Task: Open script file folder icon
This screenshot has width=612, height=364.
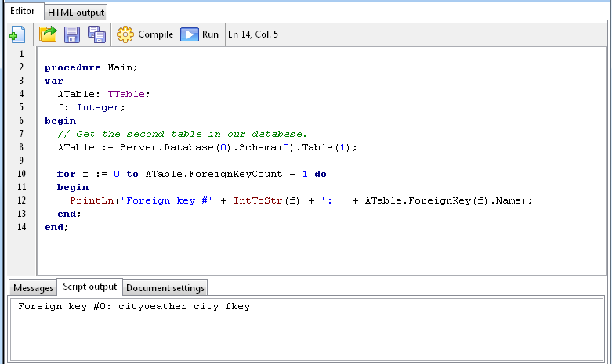Action: [48, 34]
